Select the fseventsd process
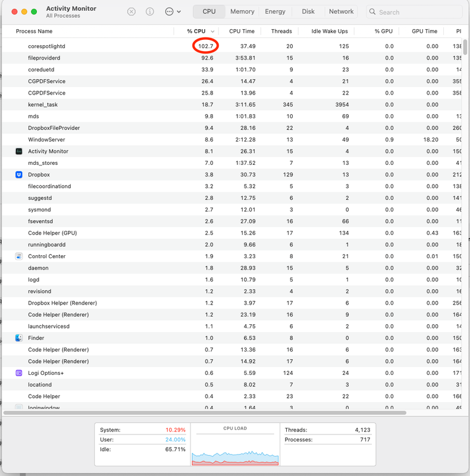 [232, 221]
